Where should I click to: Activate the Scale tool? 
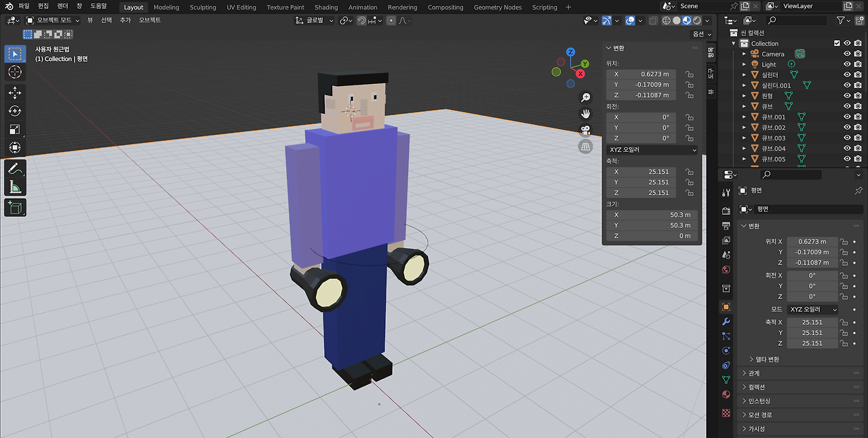(15, 130)
